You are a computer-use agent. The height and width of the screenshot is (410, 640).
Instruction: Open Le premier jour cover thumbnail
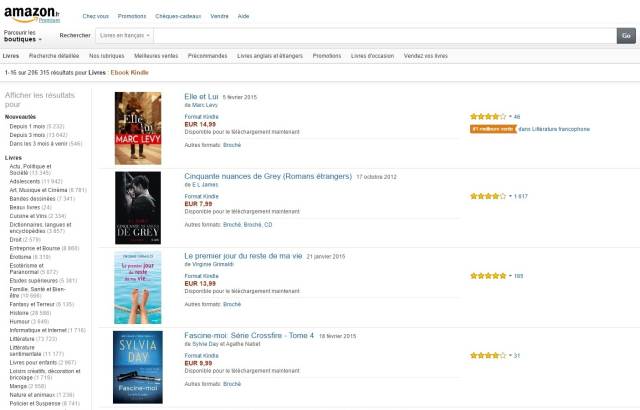138,288
